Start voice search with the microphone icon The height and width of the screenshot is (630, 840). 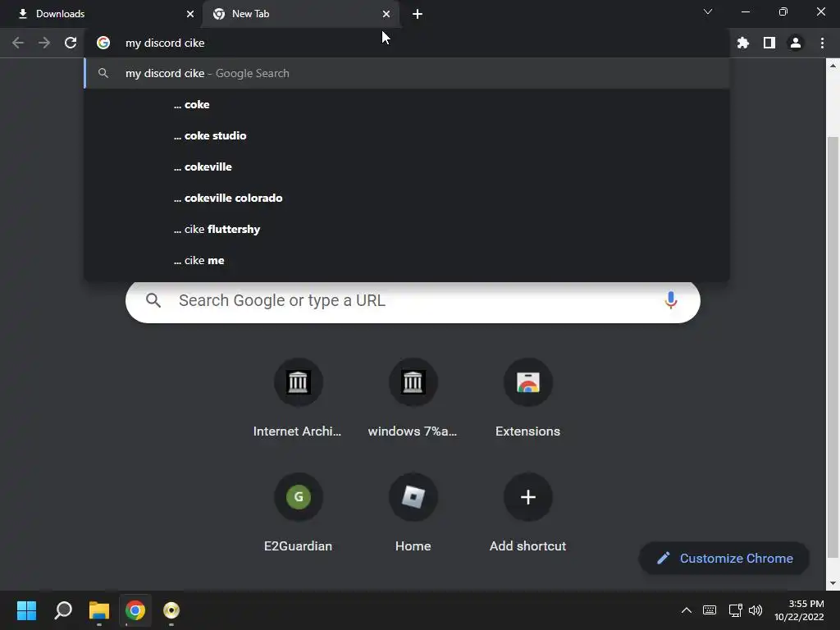pos(670,300)
